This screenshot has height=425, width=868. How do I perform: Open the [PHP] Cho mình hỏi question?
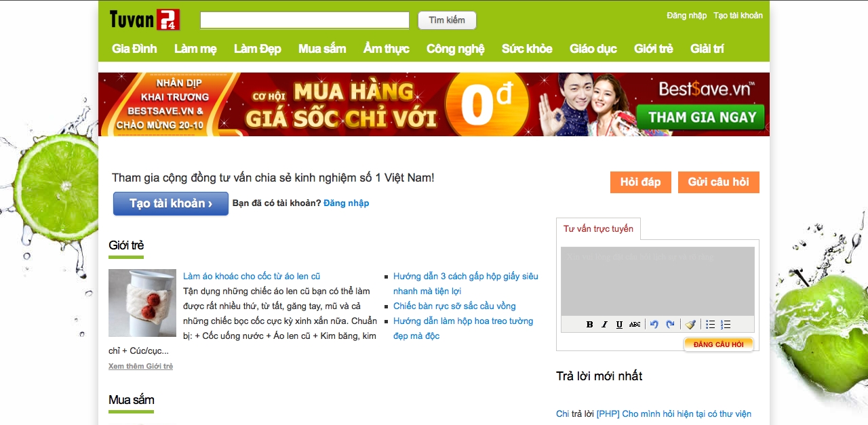(674, 414)
